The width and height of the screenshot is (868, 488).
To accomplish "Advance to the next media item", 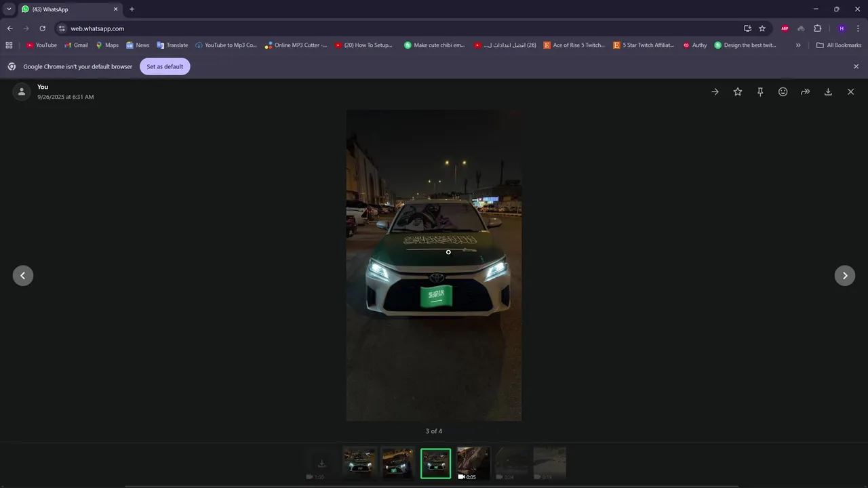I will tap(845, 275).
